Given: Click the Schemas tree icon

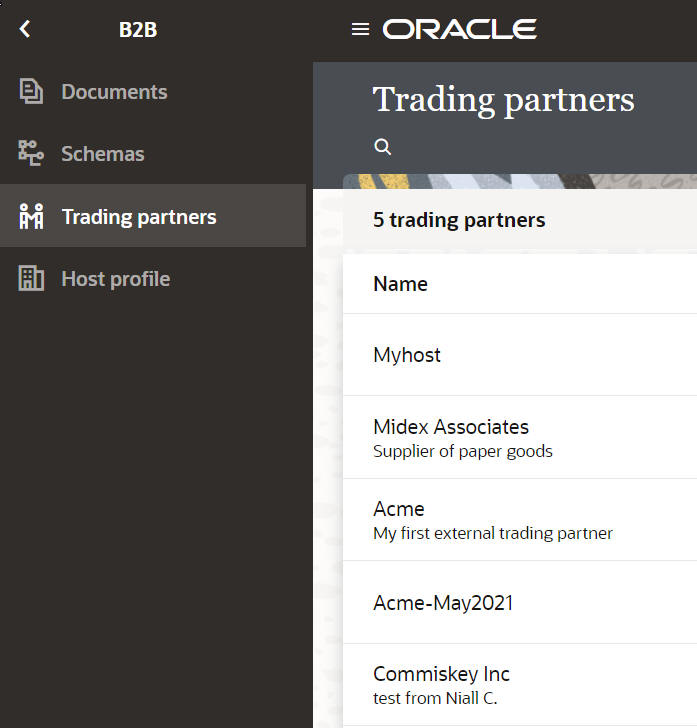Looking at the screenshot, I should click(31, 154).
